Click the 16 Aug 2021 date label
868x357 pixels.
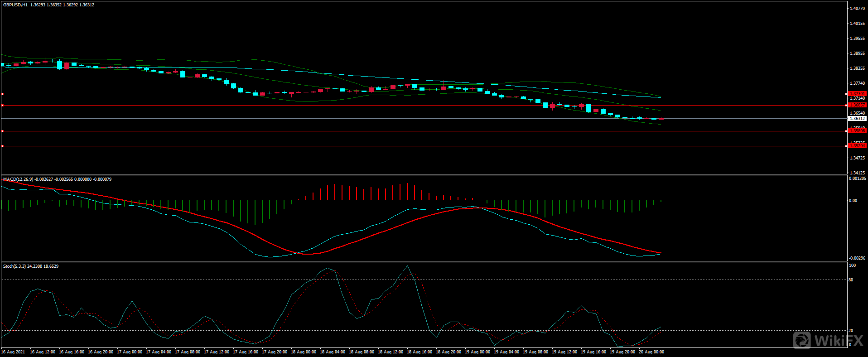coord(14,352)
